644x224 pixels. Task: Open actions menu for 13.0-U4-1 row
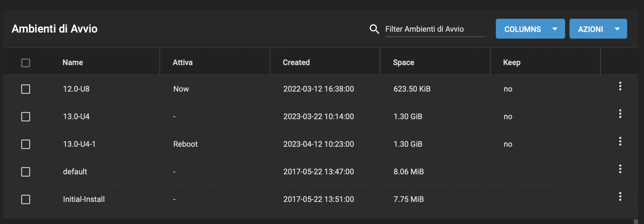coord(620,141)
